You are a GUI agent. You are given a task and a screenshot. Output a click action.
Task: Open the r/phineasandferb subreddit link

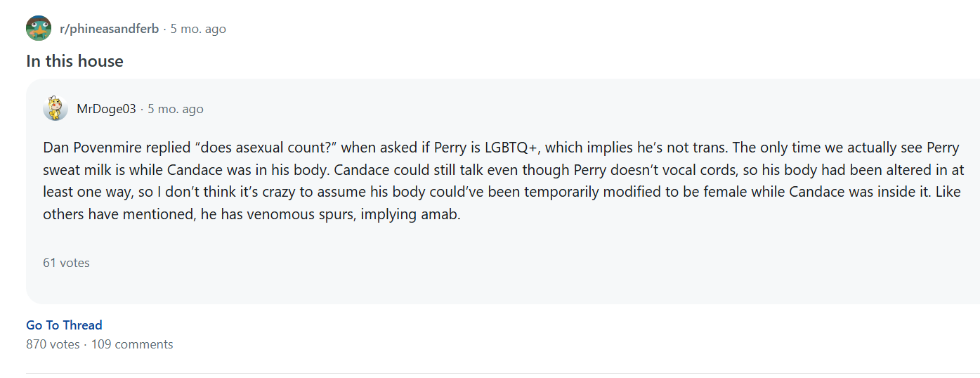point(109,29)
